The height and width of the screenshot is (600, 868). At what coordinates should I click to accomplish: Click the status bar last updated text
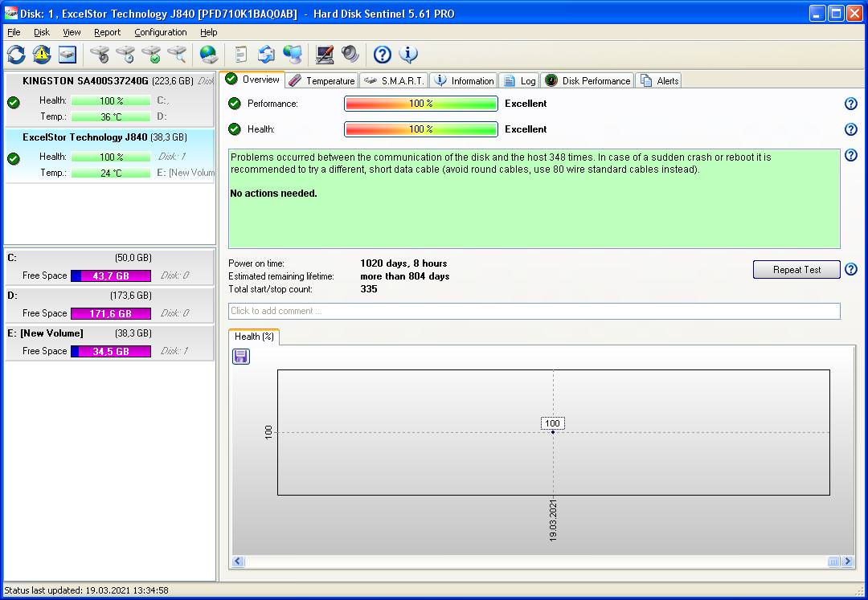tap(86, 590)
